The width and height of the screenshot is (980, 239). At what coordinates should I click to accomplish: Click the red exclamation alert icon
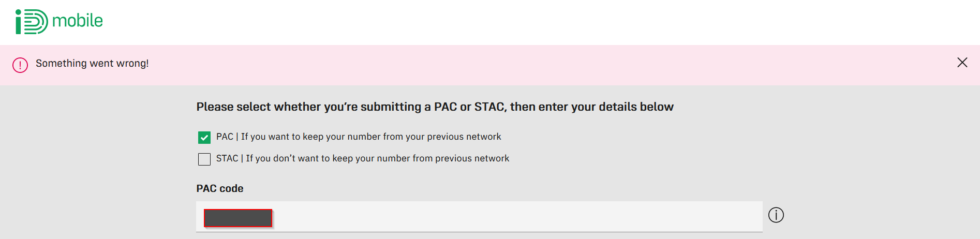(20, 65)
